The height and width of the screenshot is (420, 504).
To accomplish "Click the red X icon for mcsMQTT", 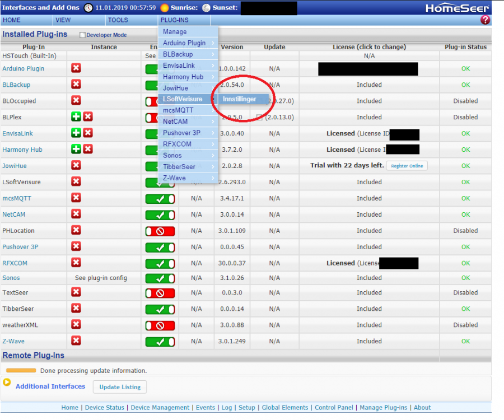I will click(x=76, y=198).
